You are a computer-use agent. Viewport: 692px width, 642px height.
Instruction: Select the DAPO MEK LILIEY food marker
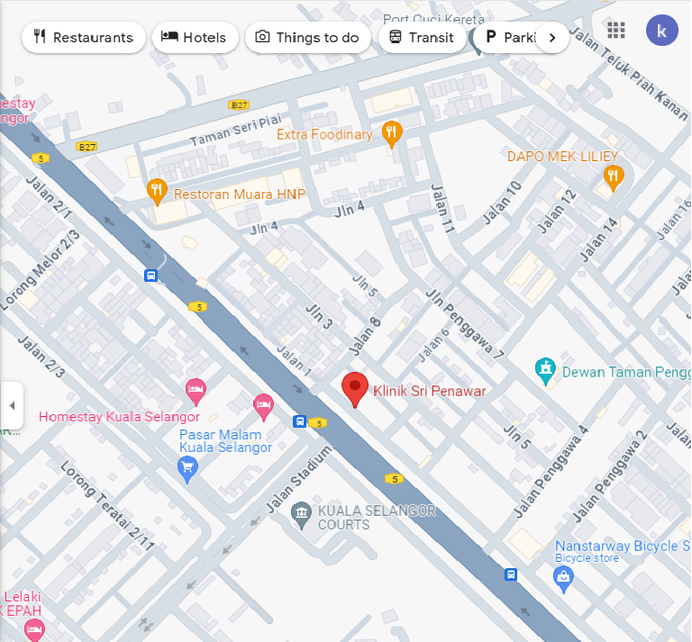613,178
